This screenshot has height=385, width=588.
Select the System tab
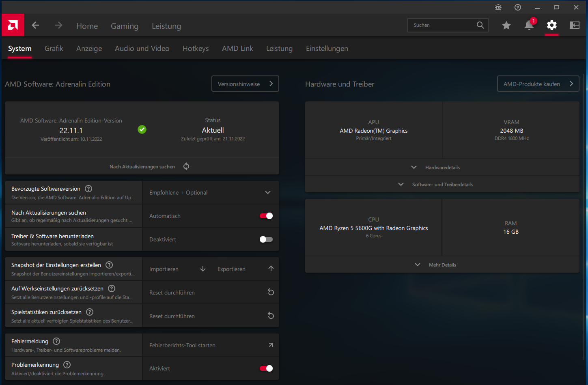point(20,48)
